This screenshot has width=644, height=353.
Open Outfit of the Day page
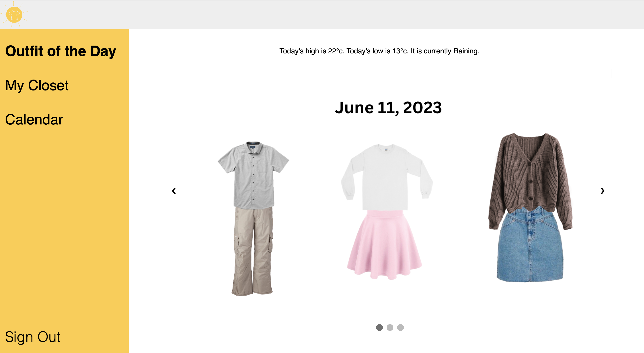point(61,51)
